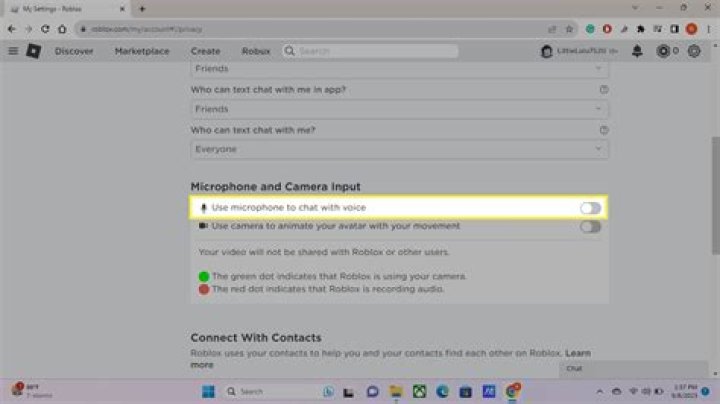Reload the page with browser refresh
The height and width of the screenshot is (404, 720).
(x=47, y=29)
